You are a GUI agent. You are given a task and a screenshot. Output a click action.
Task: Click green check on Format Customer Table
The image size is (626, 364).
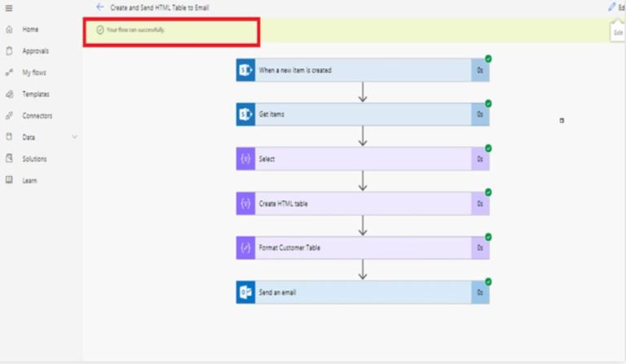coord(488,237)
